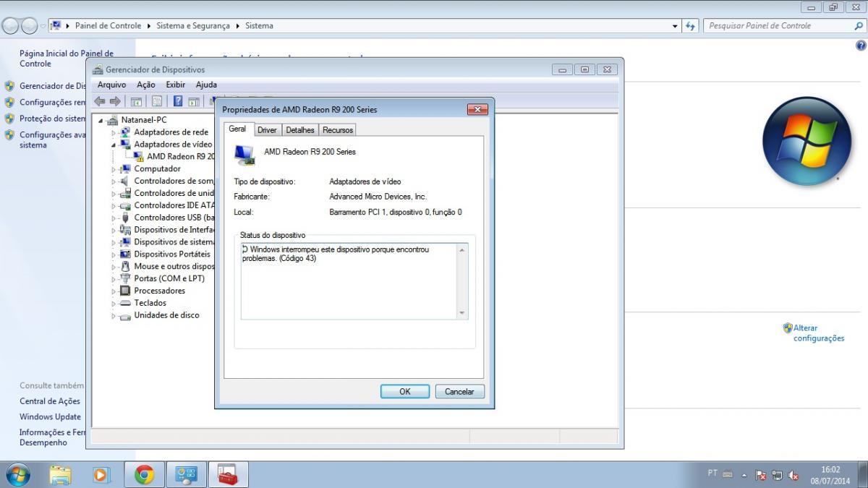Show hidden tray icons arrow
The width and height of the screenshot is (868, 488).
coord(744,475)
